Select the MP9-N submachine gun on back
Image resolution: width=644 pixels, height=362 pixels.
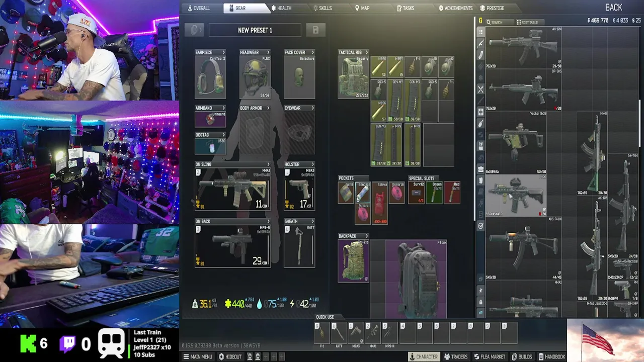click(232, 246)
